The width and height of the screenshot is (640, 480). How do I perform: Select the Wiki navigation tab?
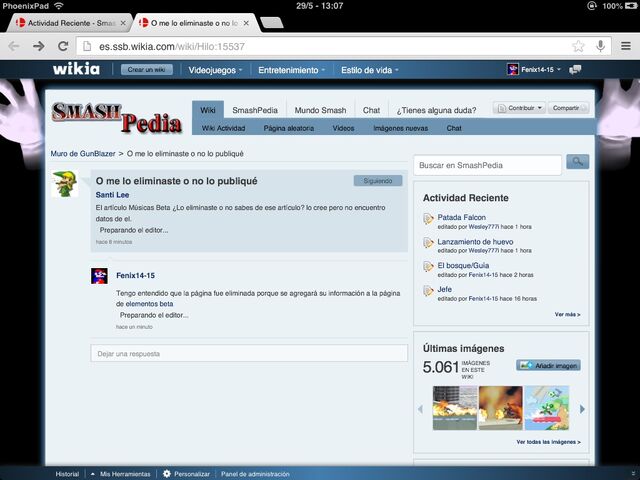208,110
